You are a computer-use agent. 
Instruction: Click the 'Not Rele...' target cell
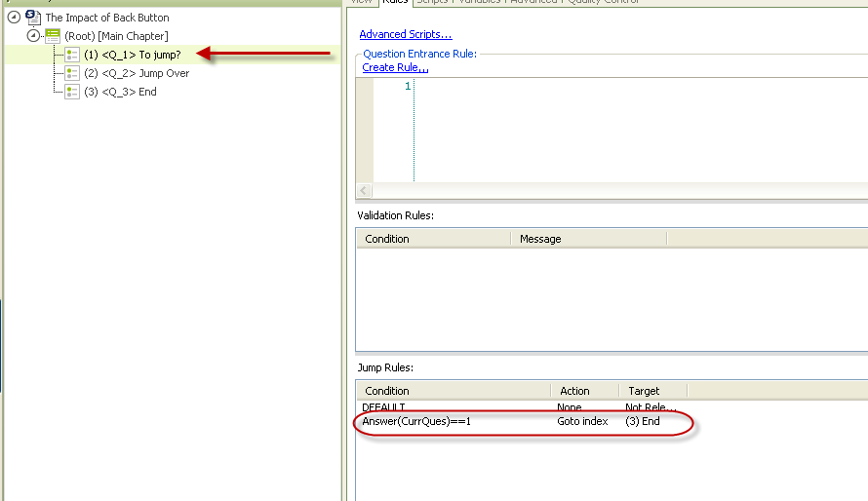tap(651, 407)
